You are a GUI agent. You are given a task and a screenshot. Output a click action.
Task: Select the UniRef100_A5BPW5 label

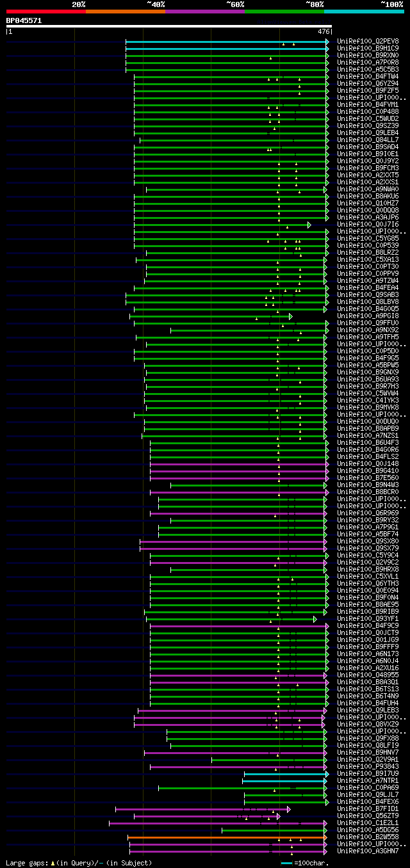click(x=368, y=365)
